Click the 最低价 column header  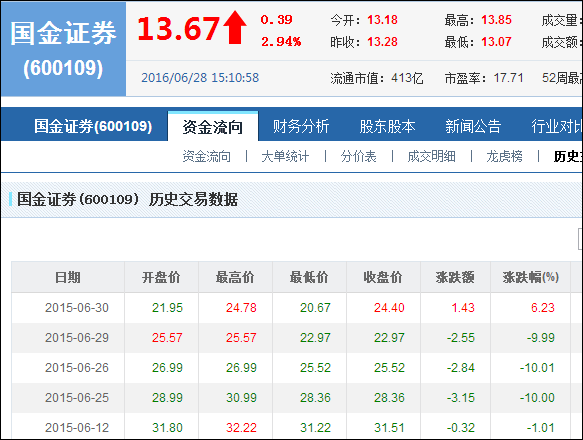(x=309, y=277)
